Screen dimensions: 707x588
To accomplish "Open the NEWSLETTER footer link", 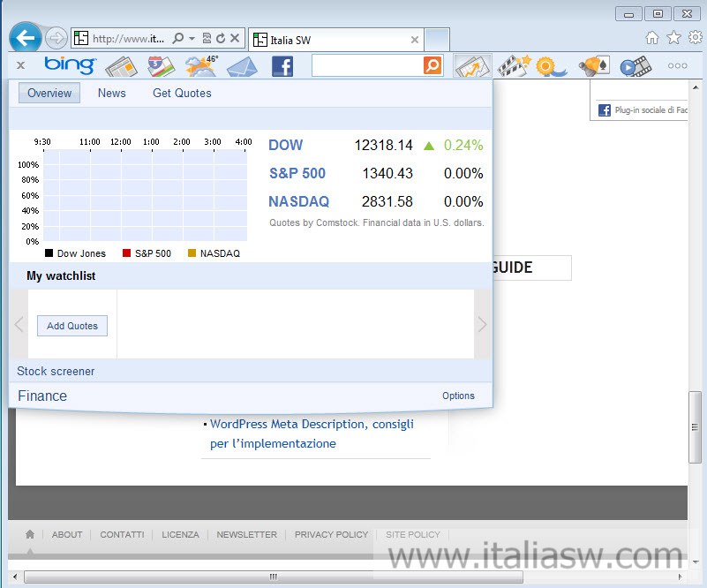I will tap(246, 535).
